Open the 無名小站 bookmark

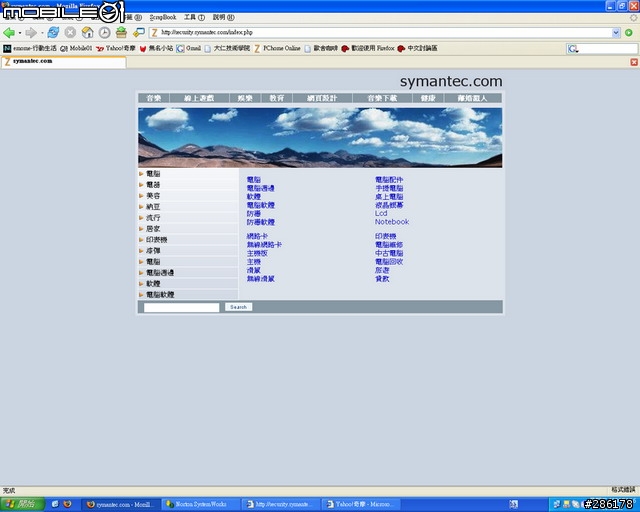pyautogui.click(x=156, y=48)
